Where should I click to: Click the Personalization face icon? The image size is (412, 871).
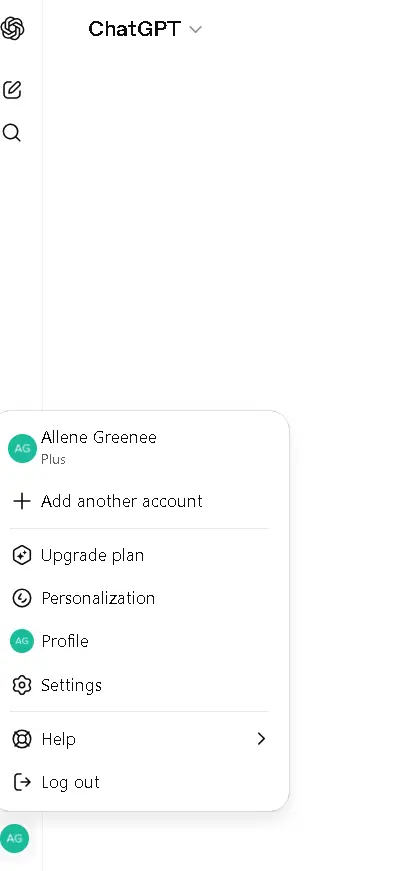[22, 598]
